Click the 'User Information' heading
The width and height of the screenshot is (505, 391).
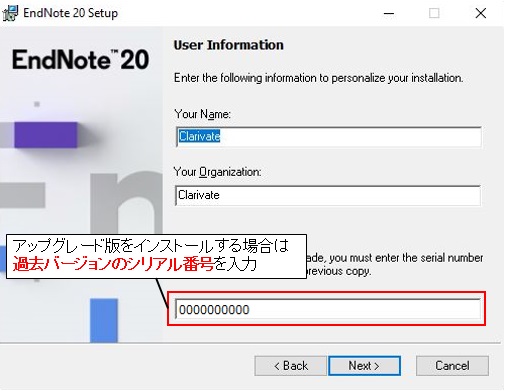pos(229,45)
